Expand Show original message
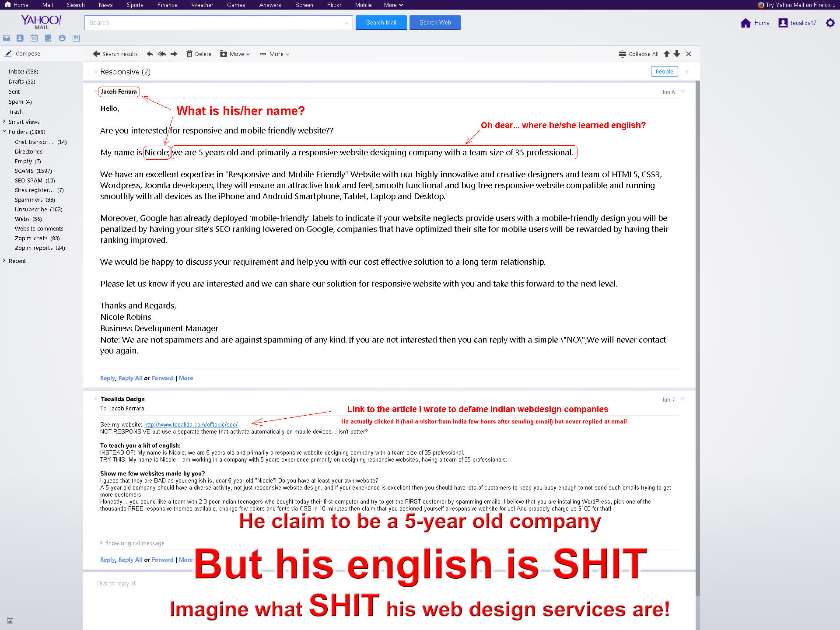 132,543
